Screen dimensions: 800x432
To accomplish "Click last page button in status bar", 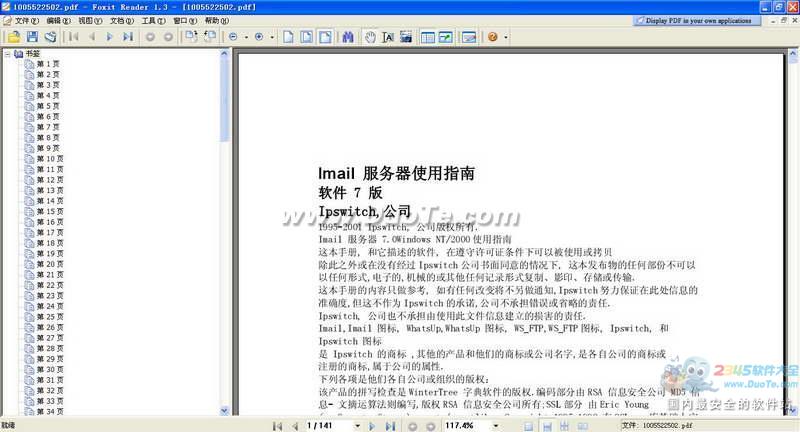I will coord(390,426).
